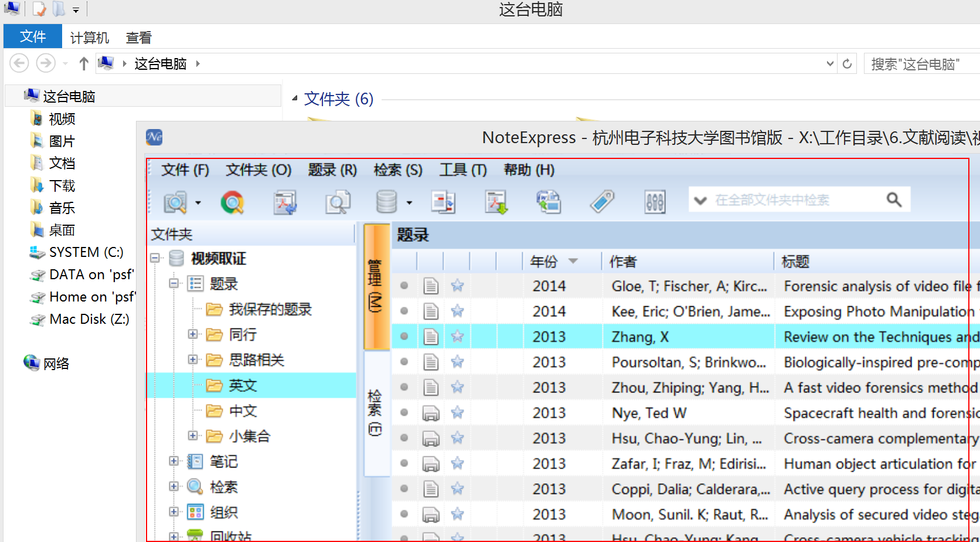Click the Explorer back arrow
This screenshot has height=542, width=980.
(x=19, y=63)
